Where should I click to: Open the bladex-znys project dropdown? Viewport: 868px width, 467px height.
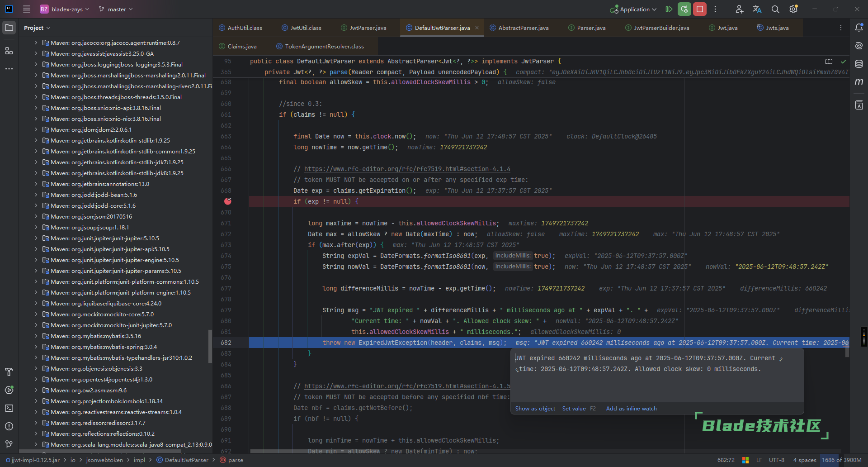point(64,9)
